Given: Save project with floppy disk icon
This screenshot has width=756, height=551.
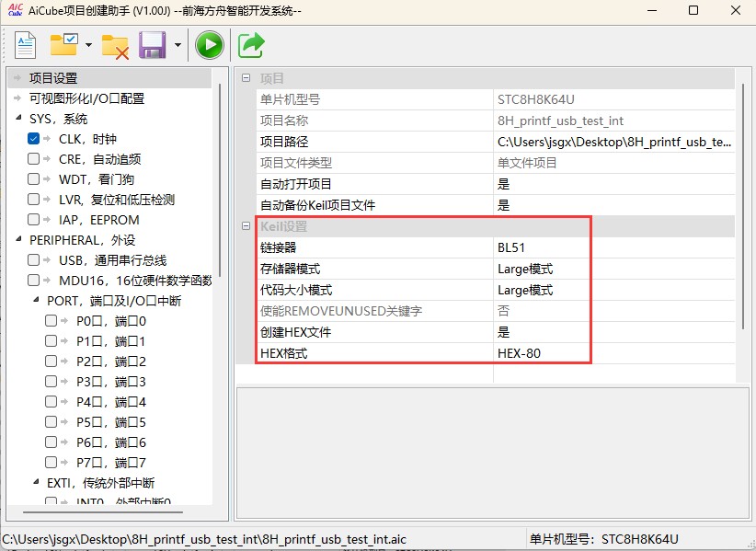Looking at the screenshot, I should coord(153,45).
